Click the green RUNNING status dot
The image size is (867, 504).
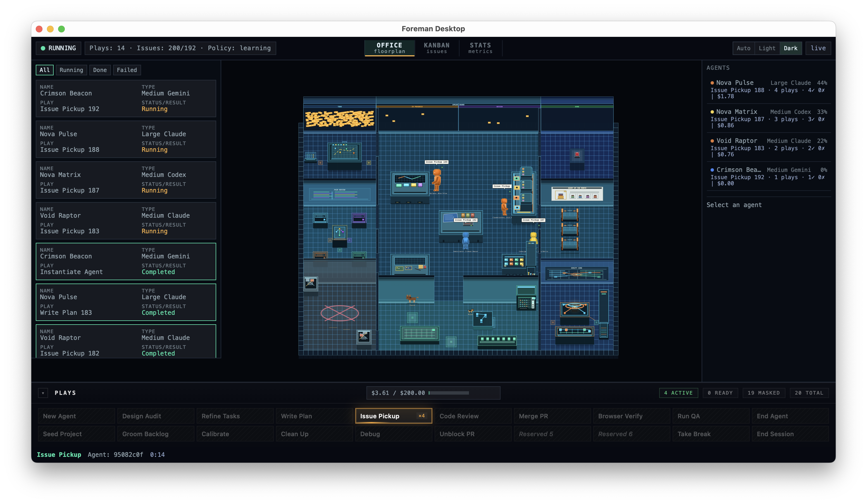(43, 48)
